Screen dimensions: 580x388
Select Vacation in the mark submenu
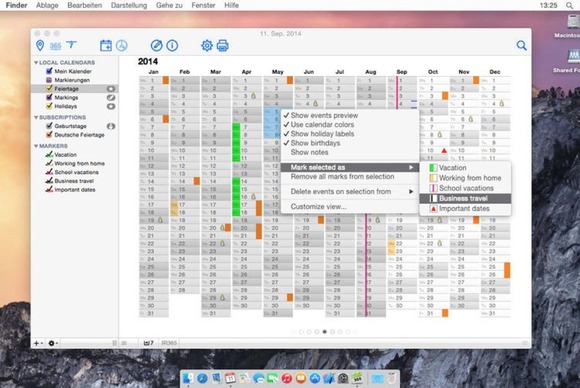pos(465,168)
